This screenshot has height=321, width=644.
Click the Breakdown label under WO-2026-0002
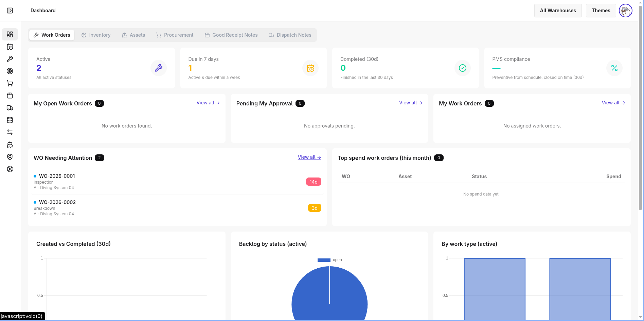[44, 208]
